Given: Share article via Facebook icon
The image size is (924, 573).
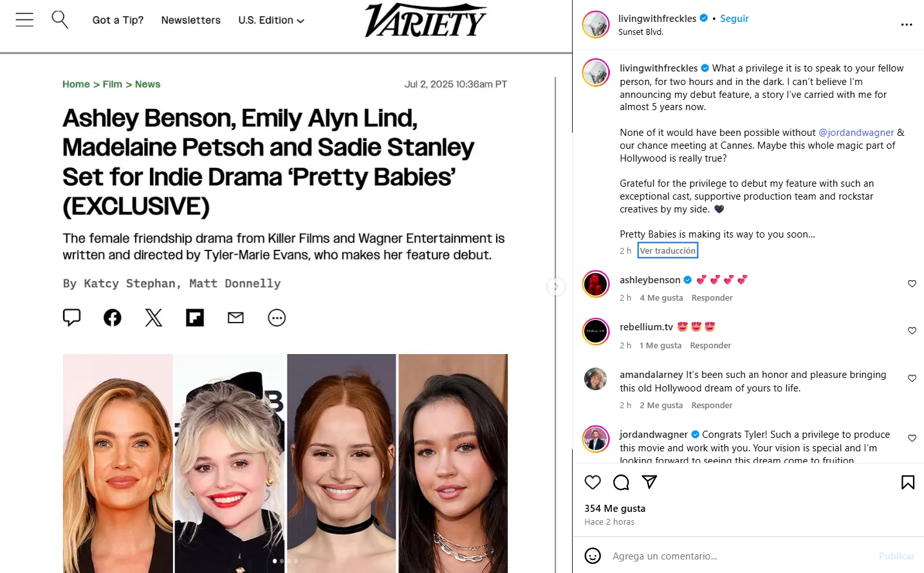Looking at the screenshot, I should point(113,317).
